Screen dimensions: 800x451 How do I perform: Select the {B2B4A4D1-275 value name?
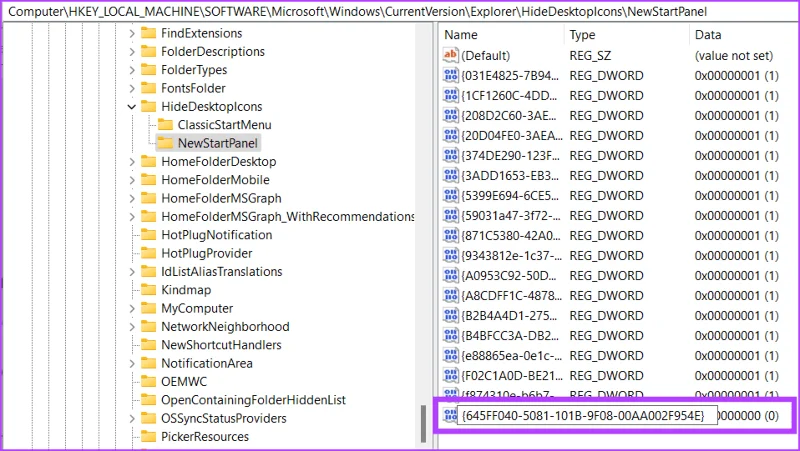point(509,315)
